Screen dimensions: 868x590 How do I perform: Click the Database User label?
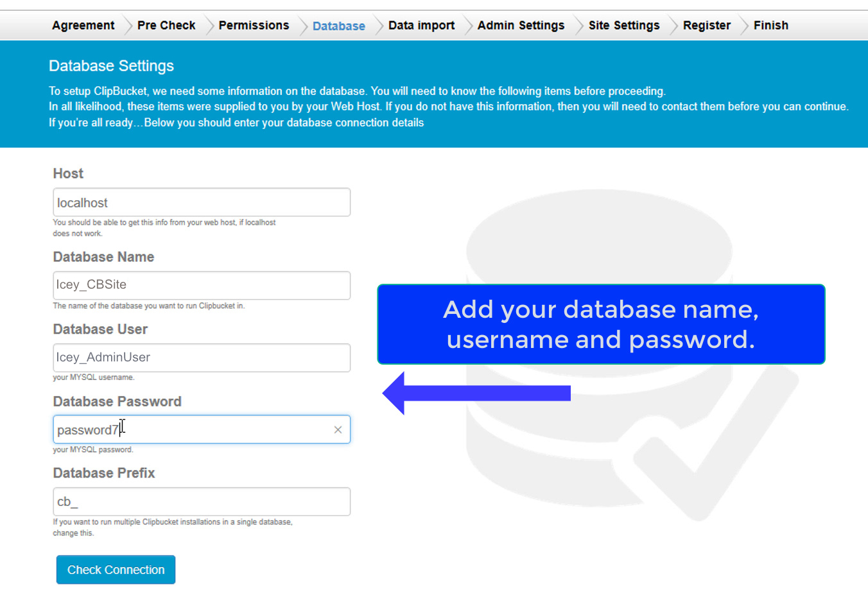tap(100, 329)
